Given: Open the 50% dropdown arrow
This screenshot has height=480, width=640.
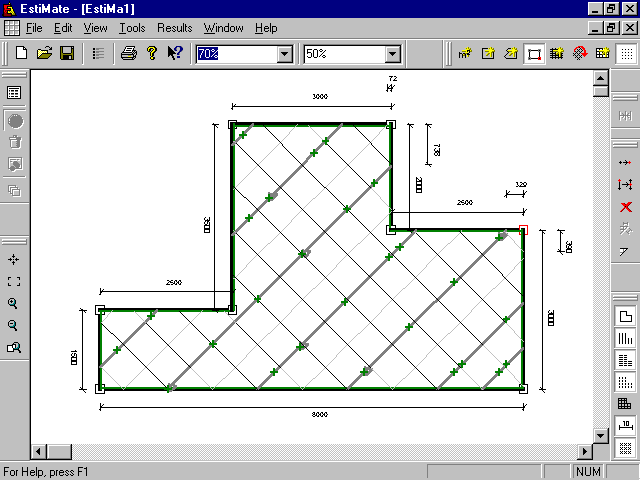Looking at the screenshot, I should pos(392,54).
